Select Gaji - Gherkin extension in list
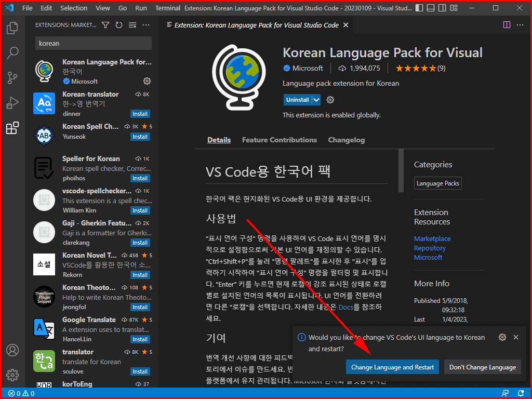The height and width of the screenshot is (399, 532). pos(92,233)
